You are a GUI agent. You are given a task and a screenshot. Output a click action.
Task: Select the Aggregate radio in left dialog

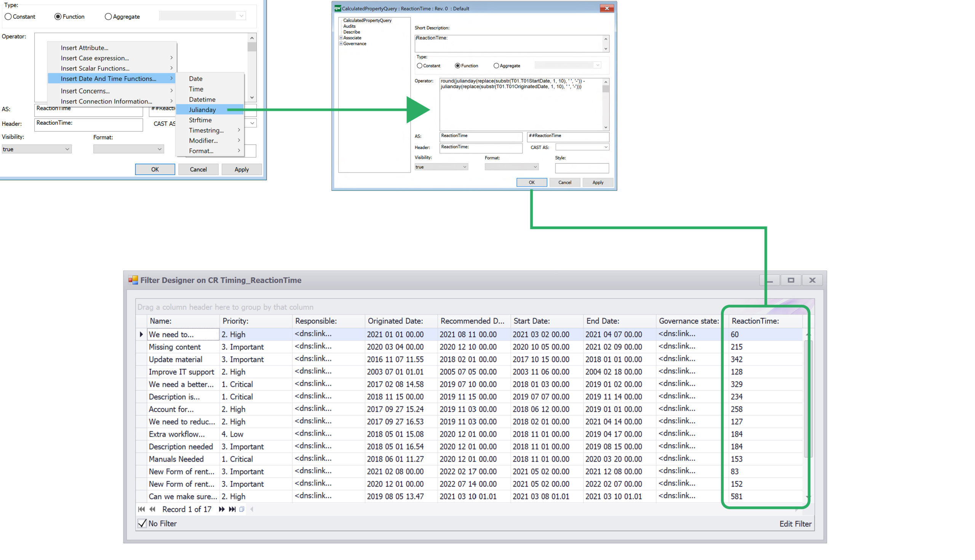[108, 16]
